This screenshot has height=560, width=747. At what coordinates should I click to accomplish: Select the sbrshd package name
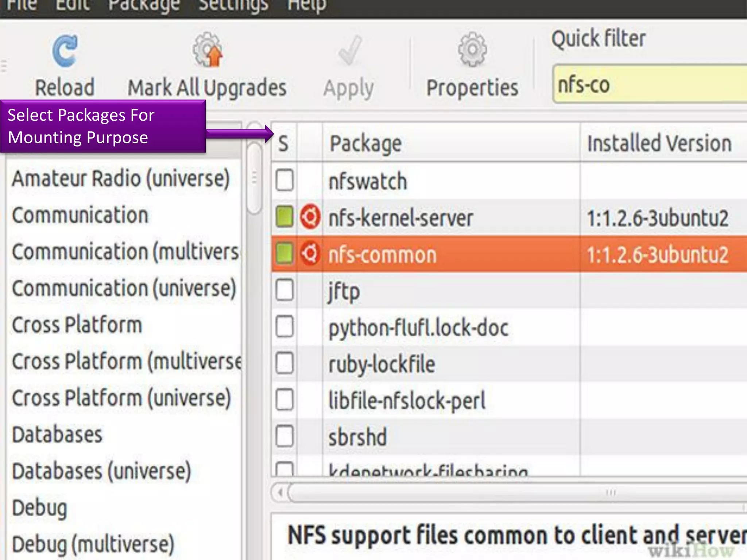coord(357,437)
